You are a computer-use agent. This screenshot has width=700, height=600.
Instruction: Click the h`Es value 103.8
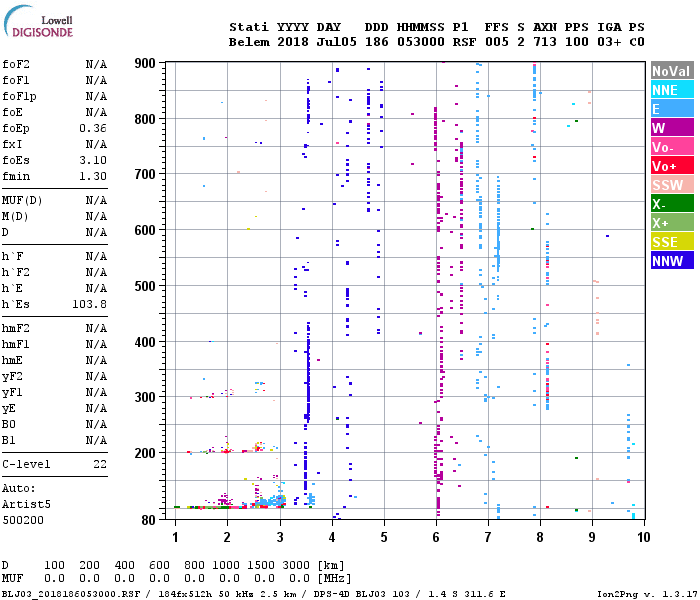pos(89,304)
